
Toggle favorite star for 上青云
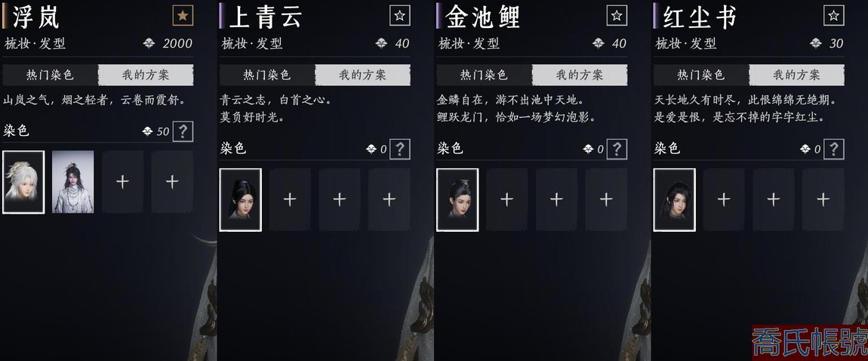[400, 16]
